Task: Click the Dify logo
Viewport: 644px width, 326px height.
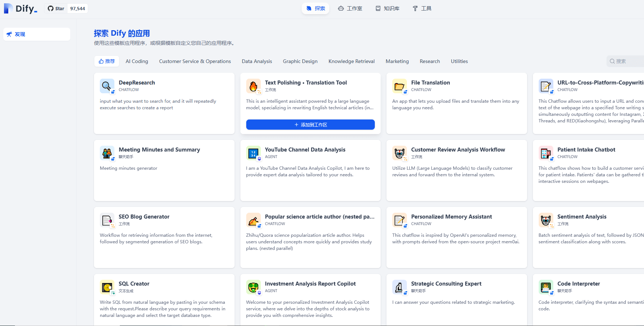Action: point(20,8)
